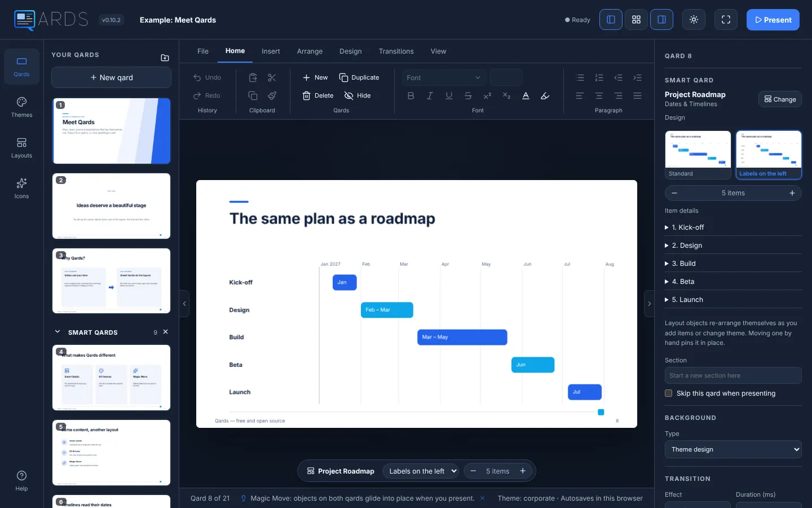Open the Design tab
Image resolution: width=812 pixels, height=508 pixels.
[x=350, y=51]
